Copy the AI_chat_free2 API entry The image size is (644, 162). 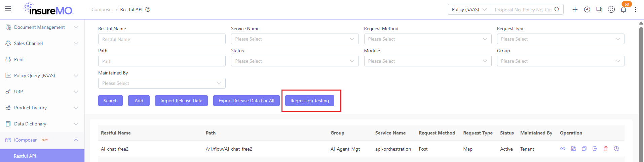click(584, 149)
